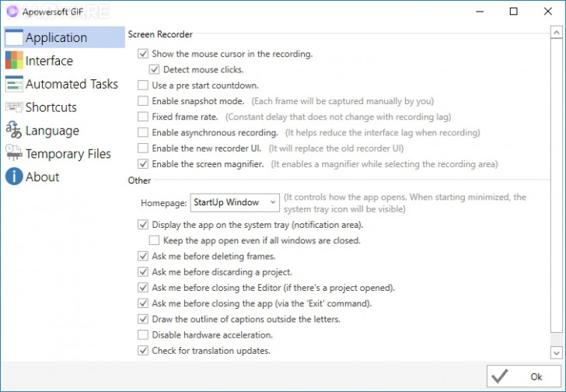Toggle Ask me before closing the Editor
566x392 pixels.
[143, 287]
